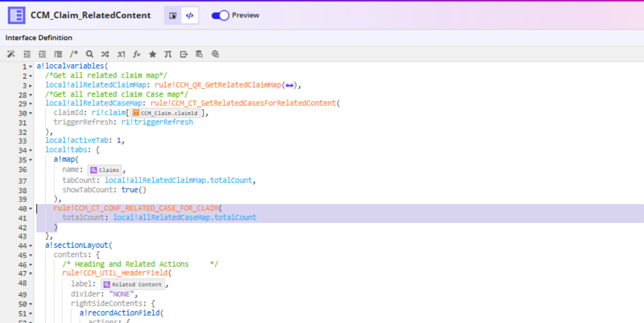644x323 pixels.
Task: Switch to design mode view
Action: click(173, 16)
